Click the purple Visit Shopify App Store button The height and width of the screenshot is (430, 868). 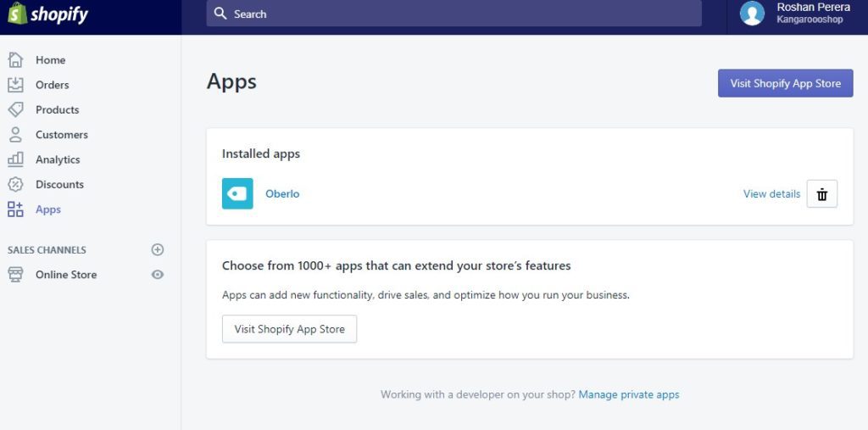pyautogui.click(x=786, y=83)
